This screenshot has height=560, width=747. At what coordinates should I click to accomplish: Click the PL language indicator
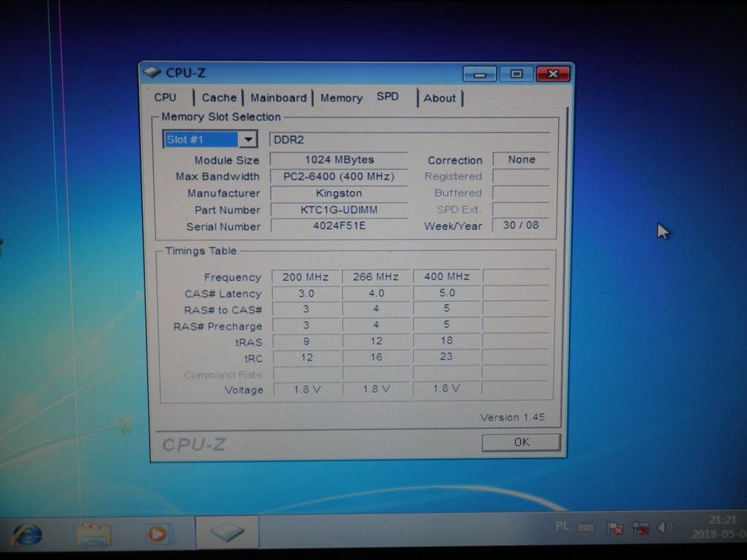pos(562,526)
